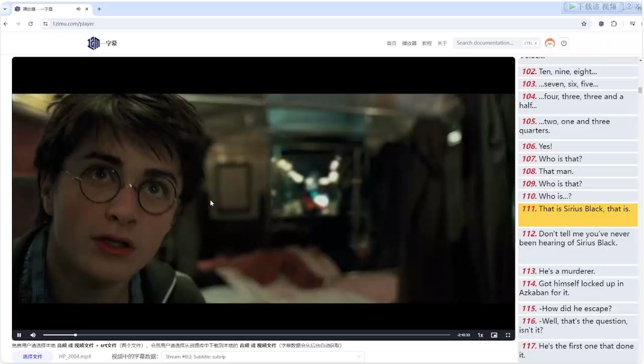Click the dark extension icon beside the star

pos(601,24)
